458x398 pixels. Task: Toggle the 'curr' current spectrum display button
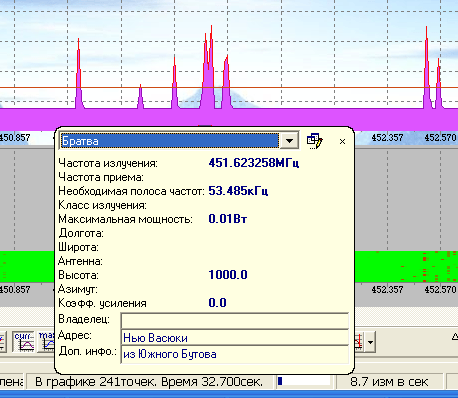24,341
